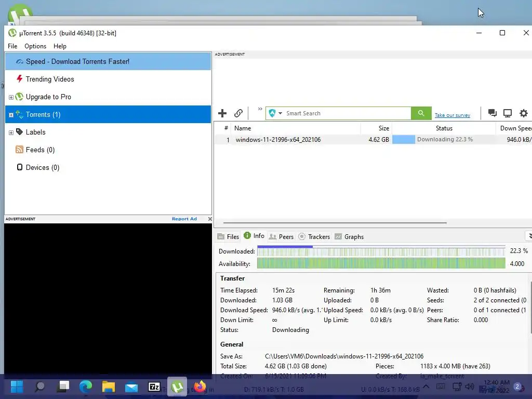Open Trending Videos in sidebar
The width and height of the screenshot is (532, 399).
108,79
